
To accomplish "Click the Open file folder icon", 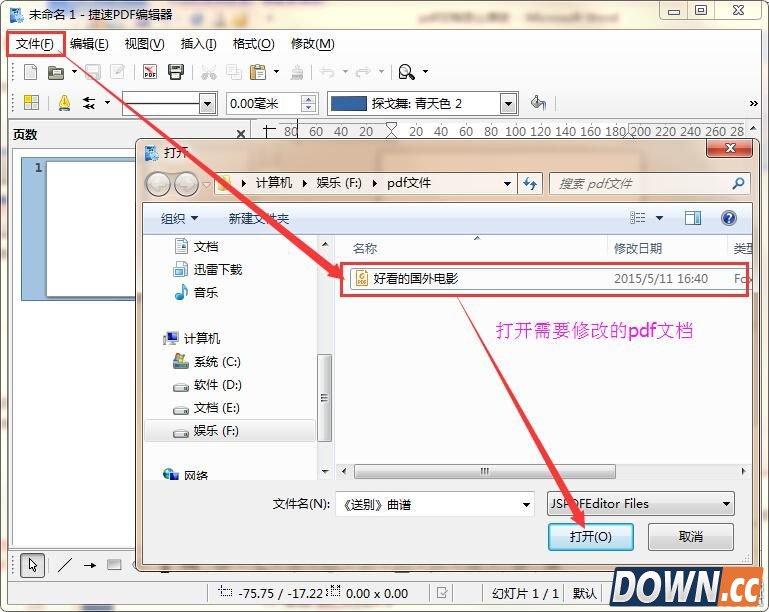I will coord(56,73).
